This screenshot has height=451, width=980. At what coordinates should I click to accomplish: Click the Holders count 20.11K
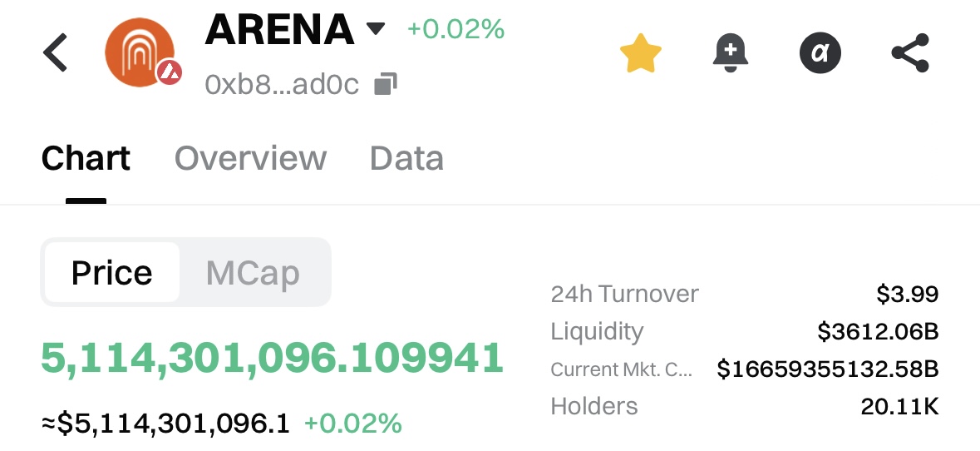tap(899, 406)
